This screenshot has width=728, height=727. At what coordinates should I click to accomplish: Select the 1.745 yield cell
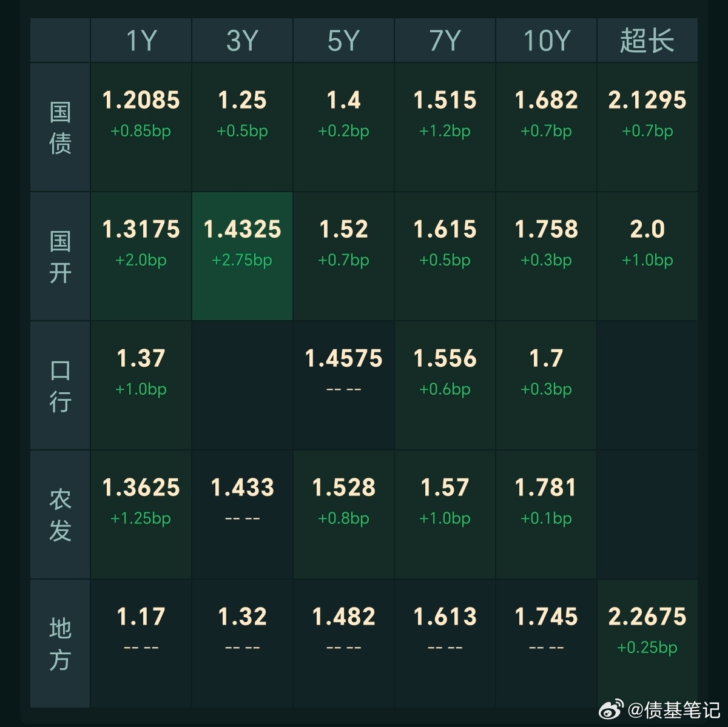(546, 643)
